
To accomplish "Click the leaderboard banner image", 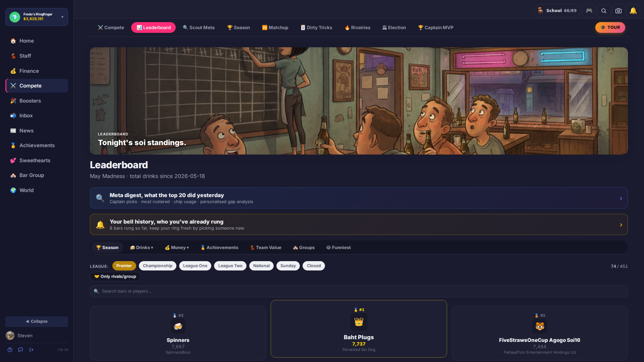I will [359, 101].
